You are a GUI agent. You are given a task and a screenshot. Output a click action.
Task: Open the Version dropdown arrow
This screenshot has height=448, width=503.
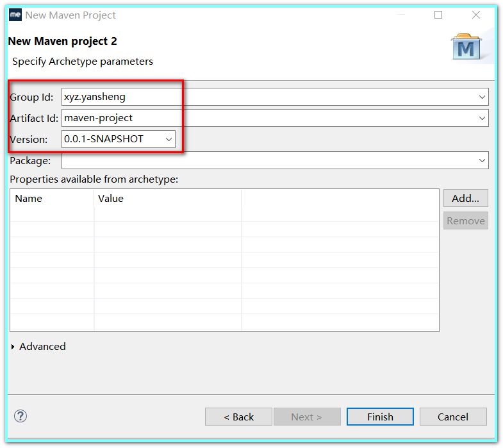169,139
